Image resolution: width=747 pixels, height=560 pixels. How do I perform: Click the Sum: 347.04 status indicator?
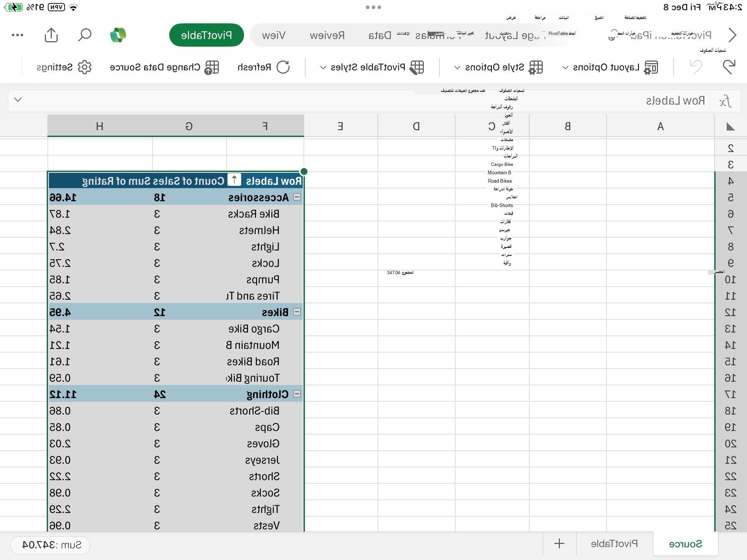click(x=50, y=545)
